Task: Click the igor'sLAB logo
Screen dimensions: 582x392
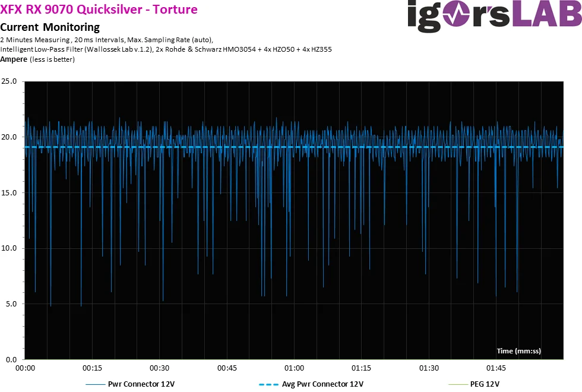Action: pos(494,15)
